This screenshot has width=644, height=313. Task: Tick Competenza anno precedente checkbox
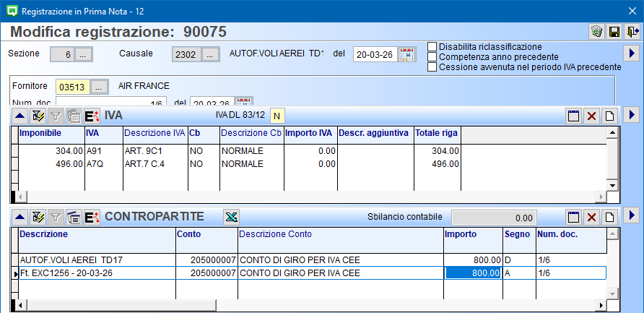432,57
